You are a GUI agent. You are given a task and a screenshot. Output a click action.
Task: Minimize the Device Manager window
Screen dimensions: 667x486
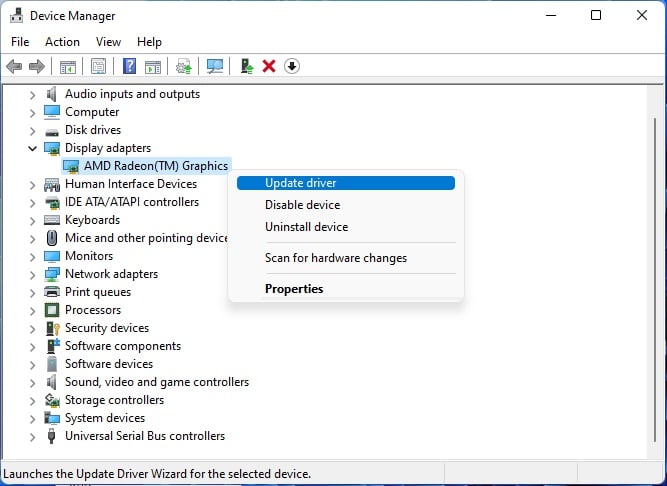click(x=551, y=15)
